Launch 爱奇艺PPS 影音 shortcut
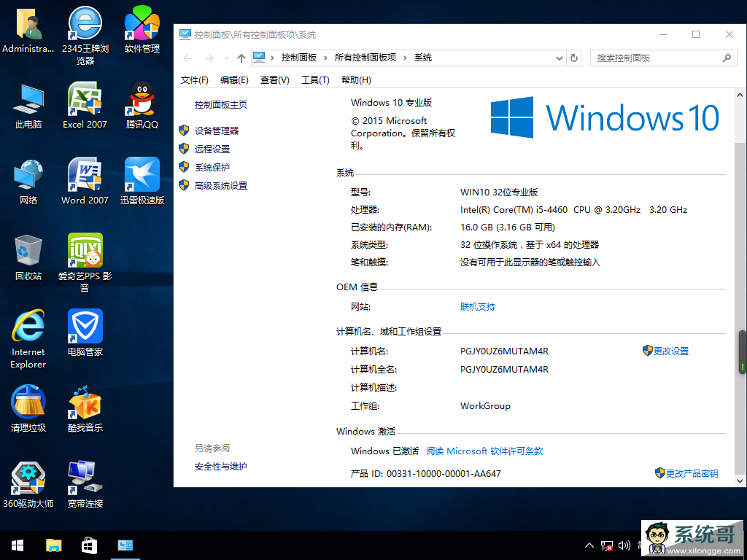This screenshot has height=560, width=747. click(x=85, y=262)
